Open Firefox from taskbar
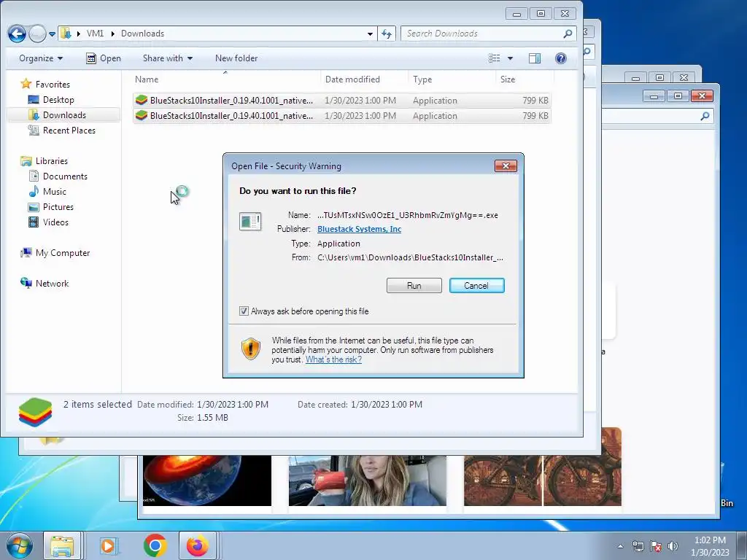This screenshot has width=747, height=560. [x=197, y=545]
